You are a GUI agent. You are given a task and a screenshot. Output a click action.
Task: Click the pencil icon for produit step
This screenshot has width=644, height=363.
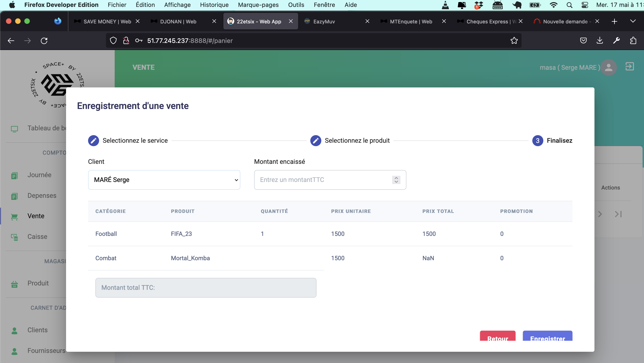316,141
